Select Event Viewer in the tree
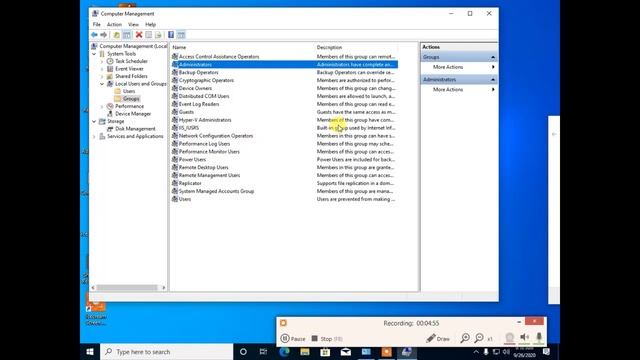Screen dimensions: 640x360 point(129,69)
